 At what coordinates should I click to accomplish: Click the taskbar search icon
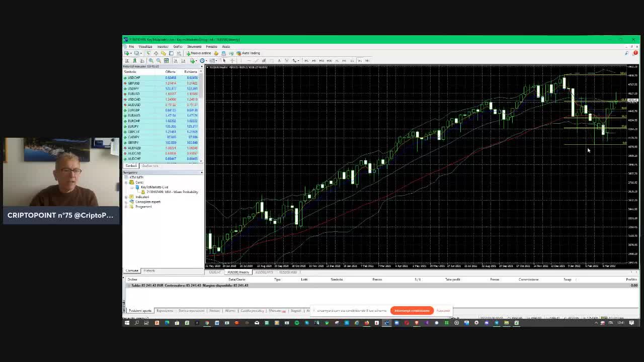coord(136,323)
